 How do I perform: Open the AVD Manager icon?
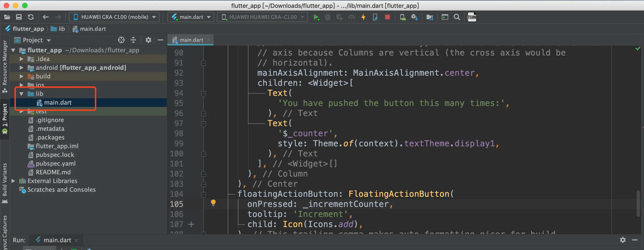pos(402,17)
